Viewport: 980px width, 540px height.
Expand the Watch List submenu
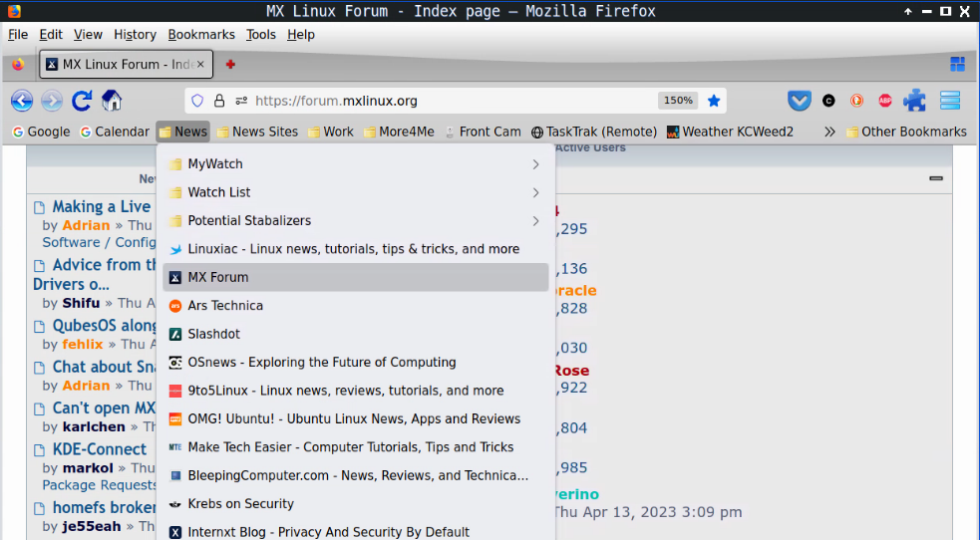(x=356, y=192)
